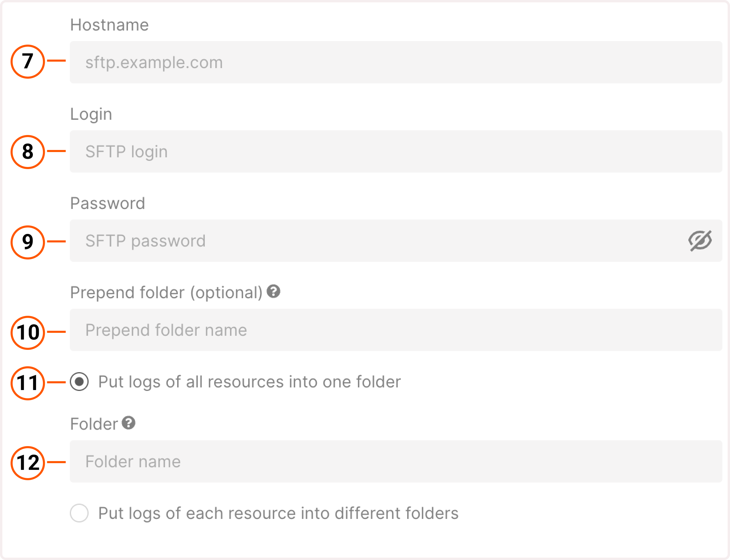Screen dimensions: 730x560
Task: Click the orange callout circle numbered 11
Action: (x=28, y=382)
